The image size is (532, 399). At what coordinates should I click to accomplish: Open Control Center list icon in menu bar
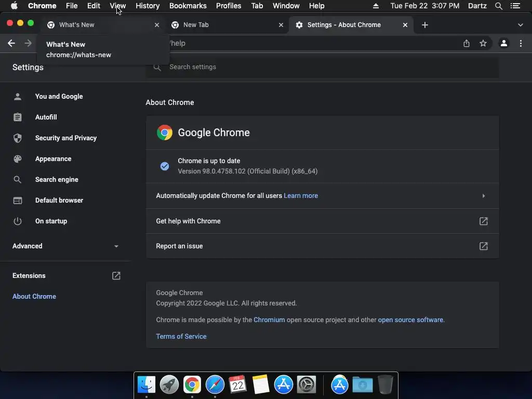click(x=515, y=6)
